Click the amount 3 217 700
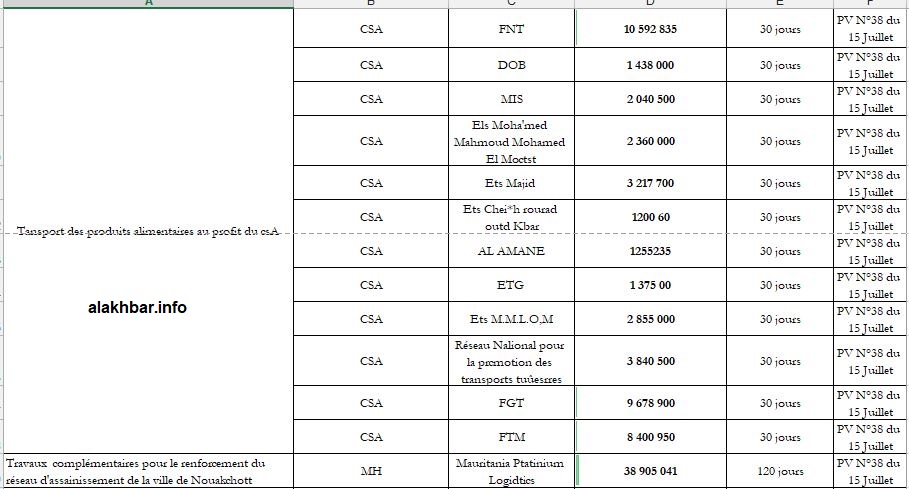 pyautogui.click(x=651, y=183)
